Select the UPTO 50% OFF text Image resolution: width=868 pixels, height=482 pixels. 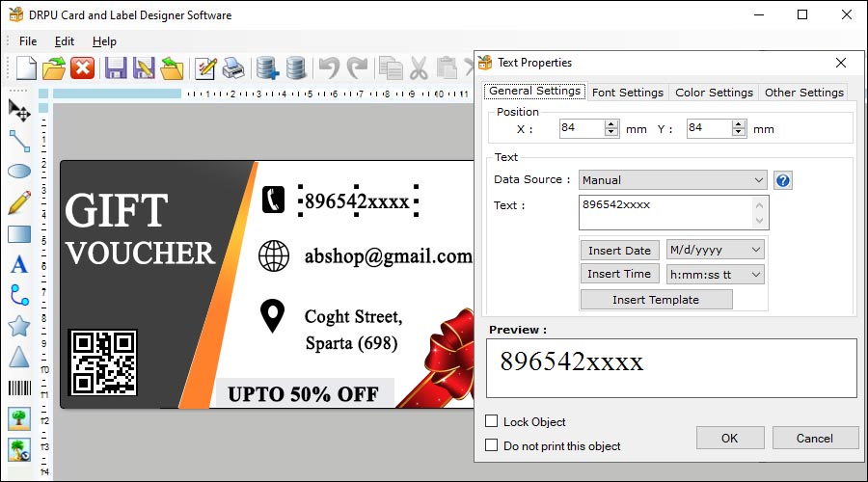pos(304,394)
